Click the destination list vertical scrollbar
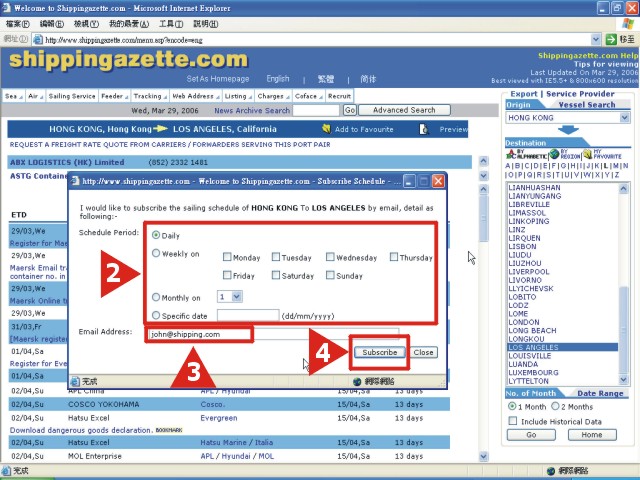Screen dimensions: 640x480 coord(623,284)
